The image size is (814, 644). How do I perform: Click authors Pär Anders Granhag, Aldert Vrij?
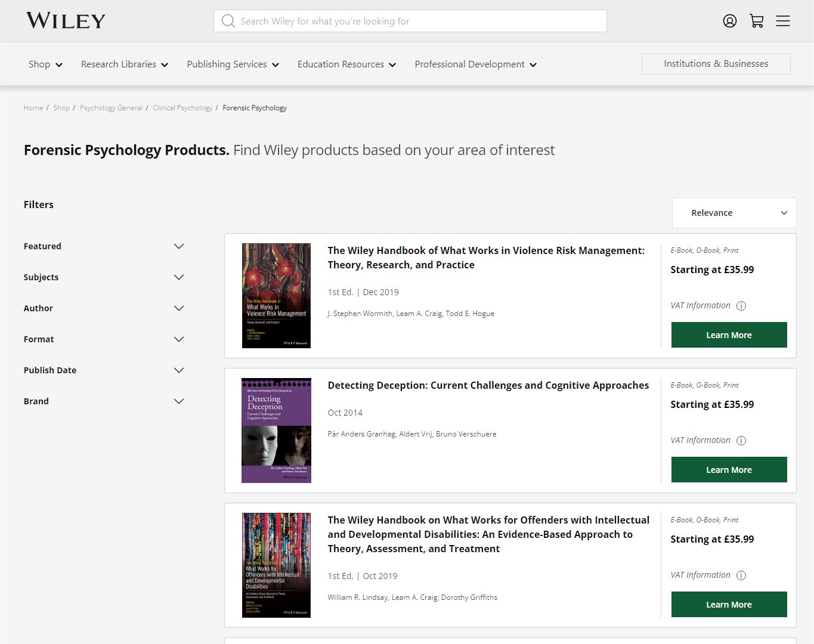412,434
